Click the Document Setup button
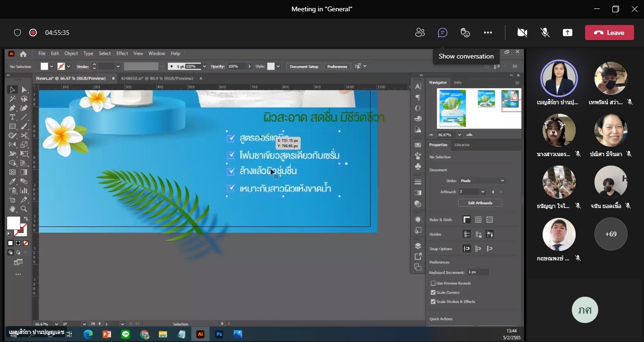 tap(304, 67)
